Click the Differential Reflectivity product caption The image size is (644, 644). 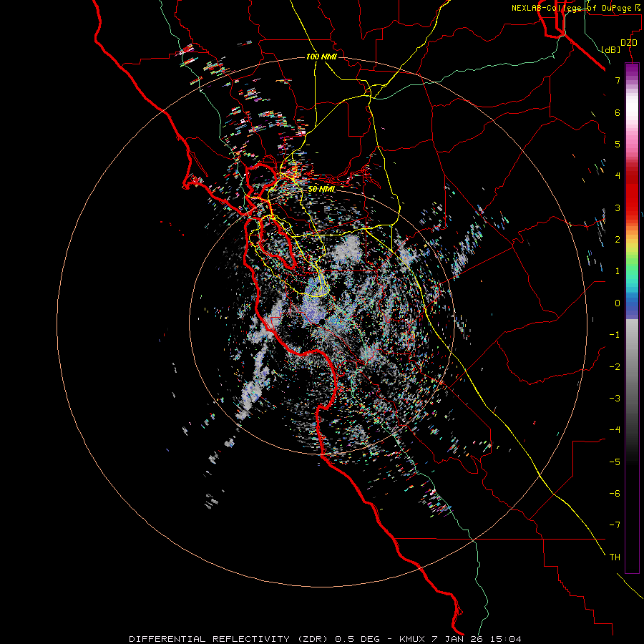click(x=325, y=639)
